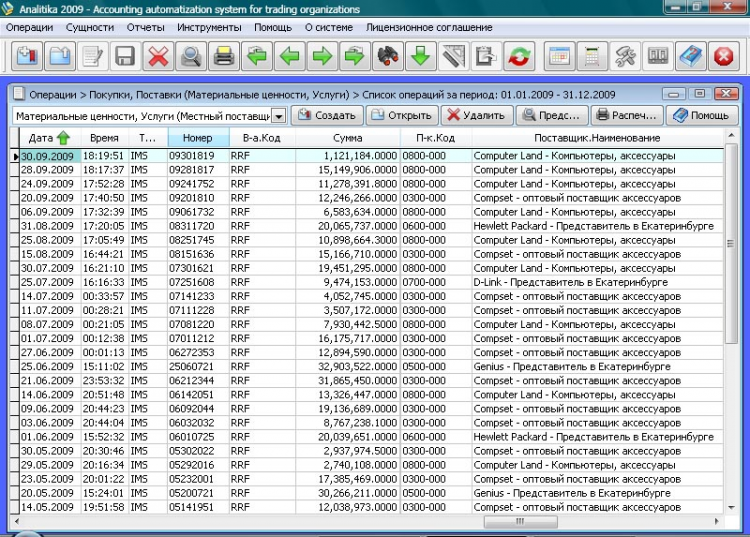Image resolution: width=750 pixels, height=537 pixels.
Task: Click the Распеч... print button
Action: (627, 115)
